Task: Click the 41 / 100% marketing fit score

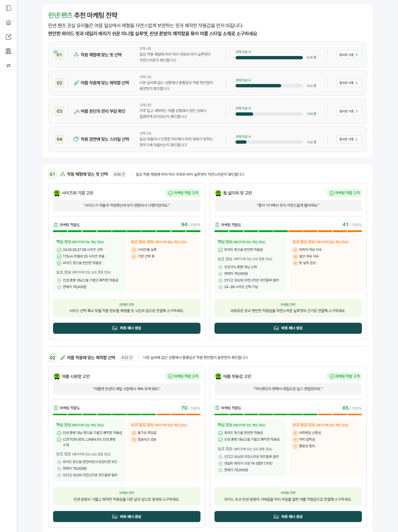Action: (x=352, y=225)
